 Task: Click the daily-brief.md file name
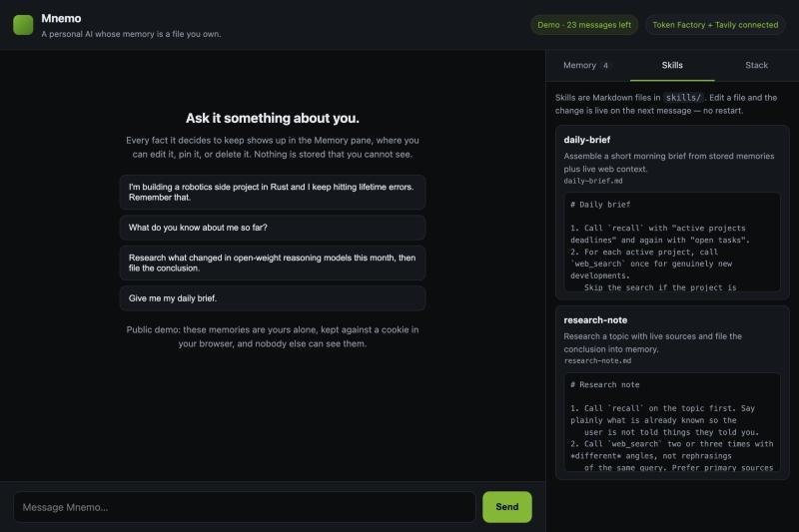[592, 181]
